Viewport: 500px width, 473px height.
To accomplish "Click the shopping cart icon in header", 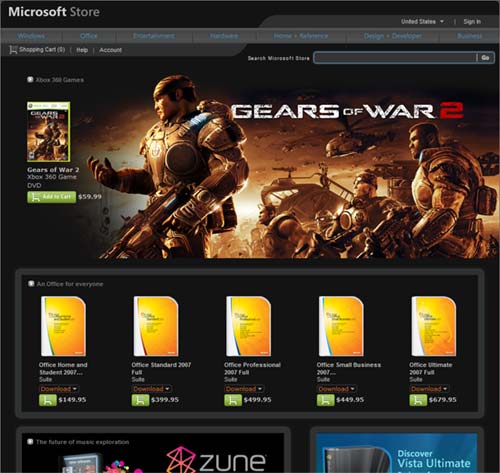I will pos(13,50).
